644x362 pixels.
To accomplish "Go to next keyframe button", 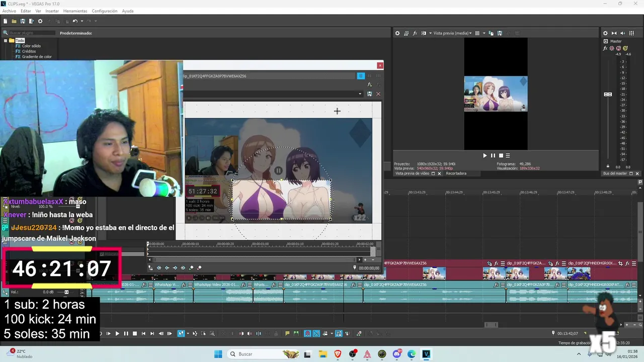I will click(175, 268).
